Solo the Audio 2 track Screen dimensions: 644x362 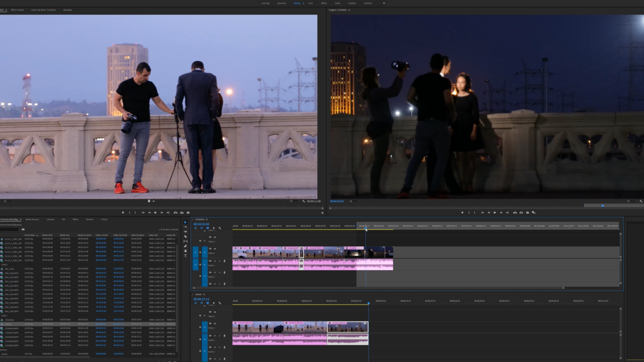click(219, 273)
